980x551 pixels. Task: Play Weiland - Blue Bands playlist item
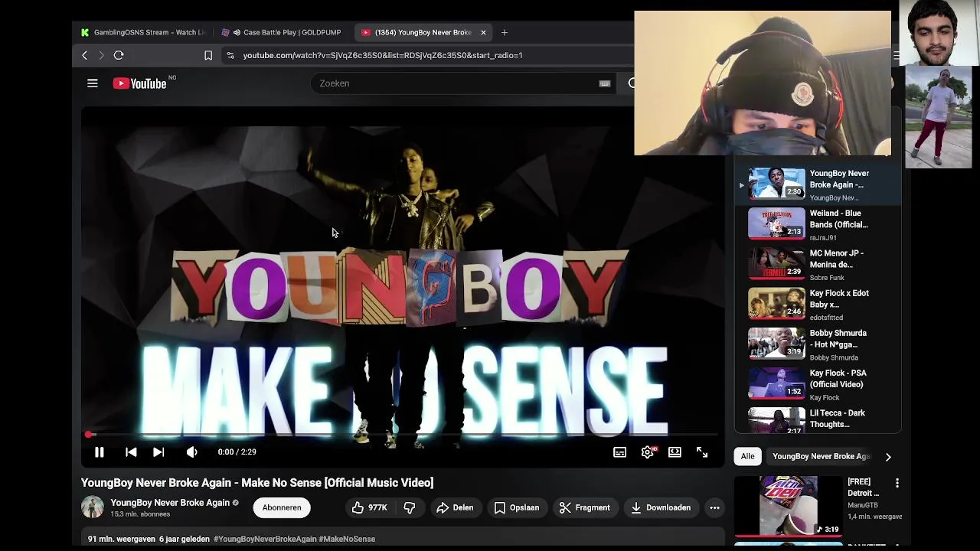point(816,224)
